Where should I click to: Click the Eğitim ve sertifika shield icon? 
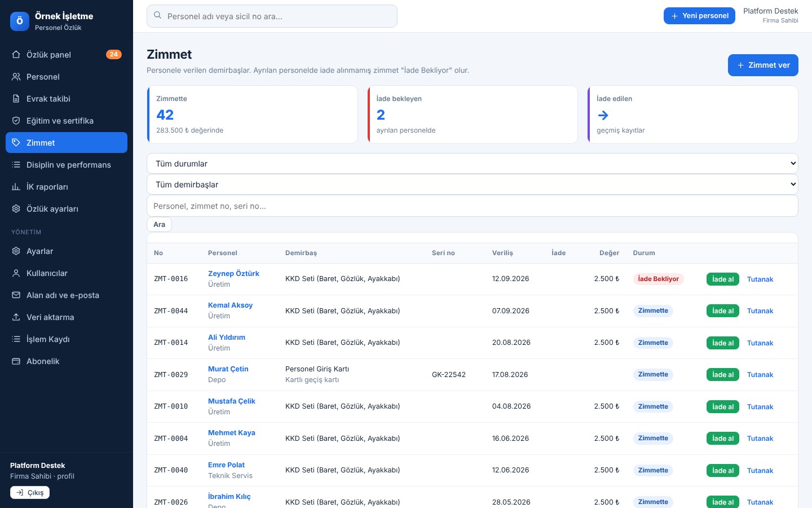tap(16, 121)
